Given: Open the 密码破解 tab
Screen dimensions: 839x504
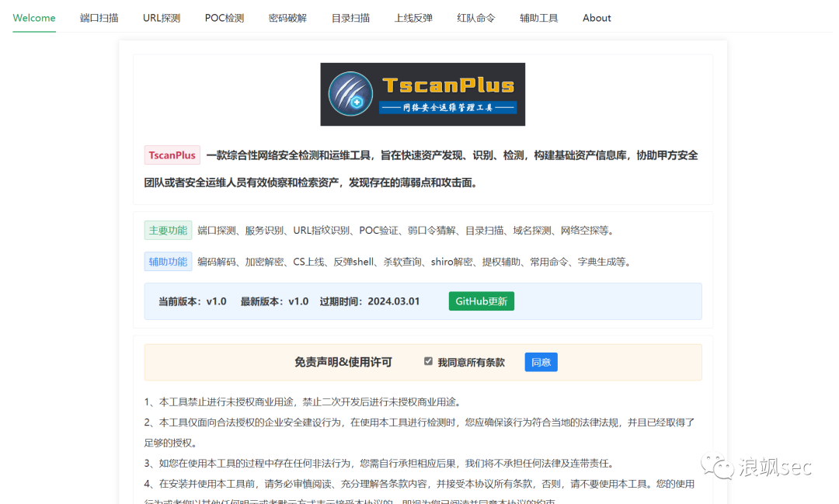Looking at the screenshot, I should (x=288, y=18).
